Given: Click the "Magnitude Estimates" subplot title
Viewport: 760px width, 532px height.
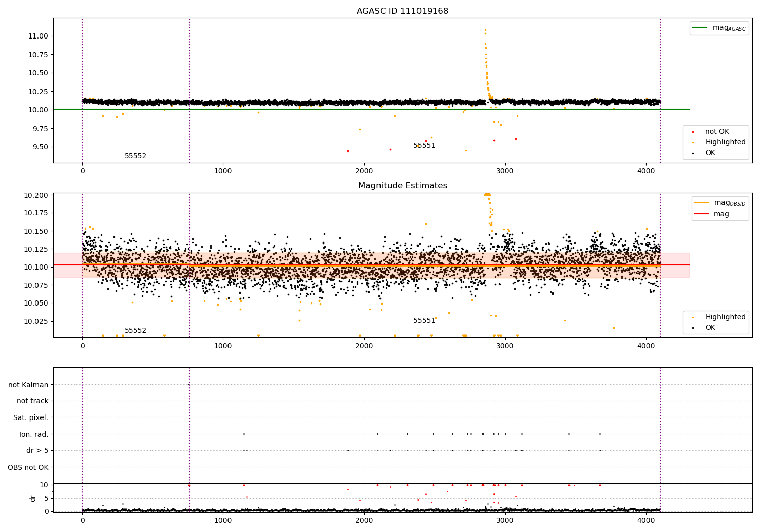Looking at the screenshot, I should click(402, 186).
